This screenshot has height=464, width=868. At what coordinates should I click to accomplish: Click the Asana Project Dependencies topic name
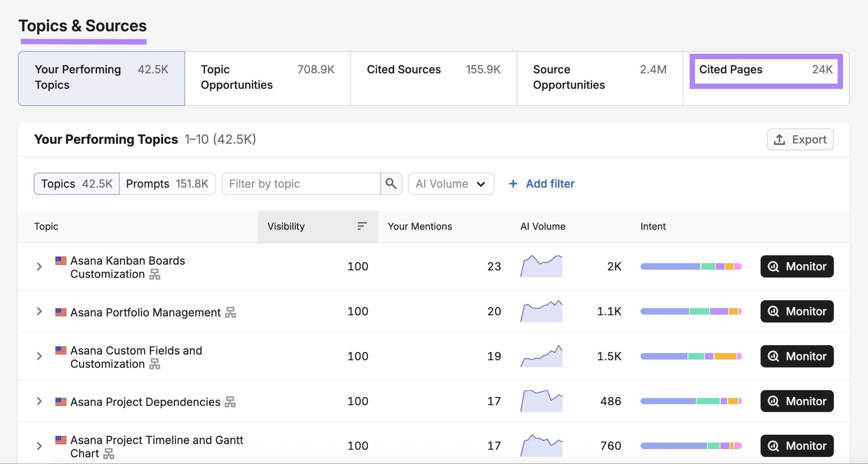tap(145, 402)
